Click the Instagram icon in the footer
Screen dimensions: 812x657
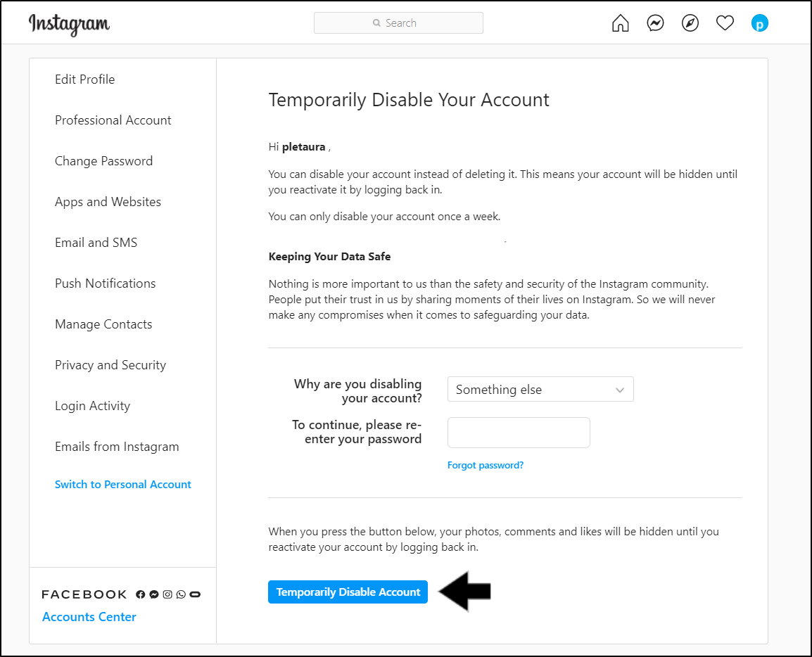tap(167, 594)
